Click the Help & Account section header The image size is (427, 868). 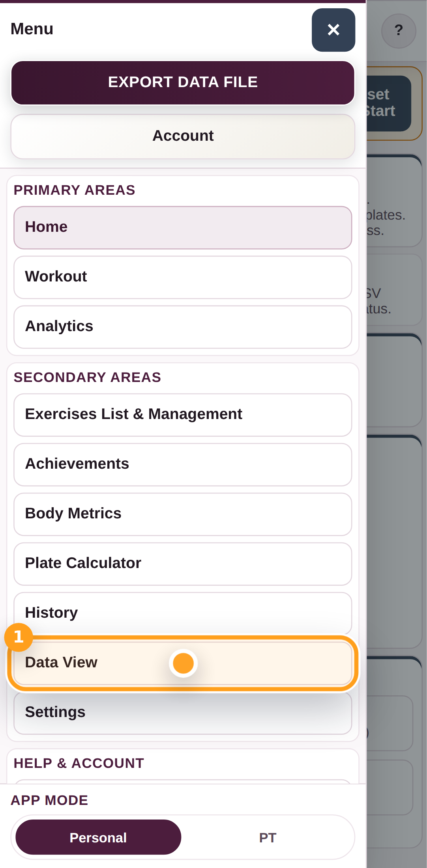click(x=79, y=763)
